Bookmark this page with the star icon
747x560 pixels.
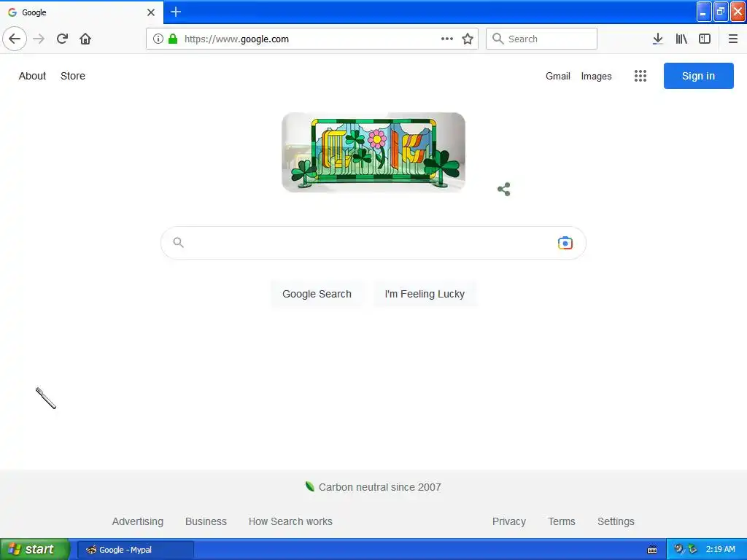click(468, 39)
